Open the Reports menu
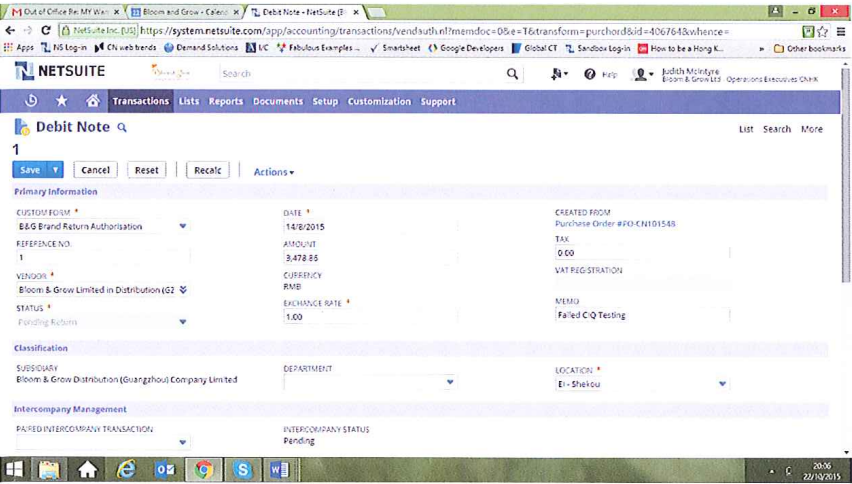 pyautogui.click(x=225, y=102)
